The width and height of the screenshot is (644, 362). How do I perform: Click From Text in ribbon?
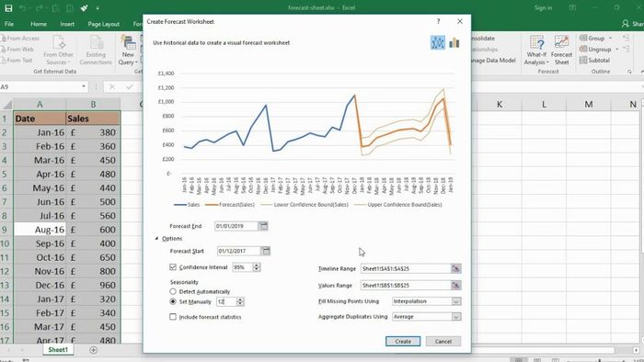tap(17, 61)
